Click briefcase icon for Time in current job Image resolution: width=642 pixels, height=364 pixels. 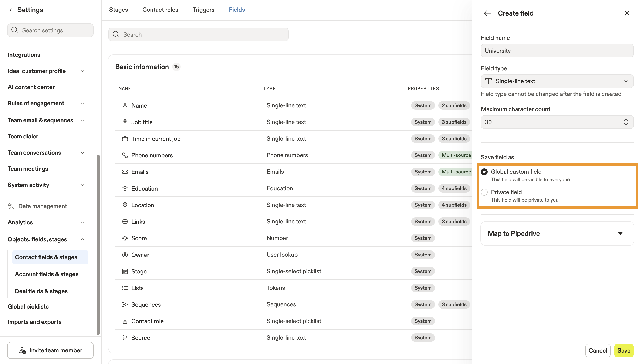[125, 139]
